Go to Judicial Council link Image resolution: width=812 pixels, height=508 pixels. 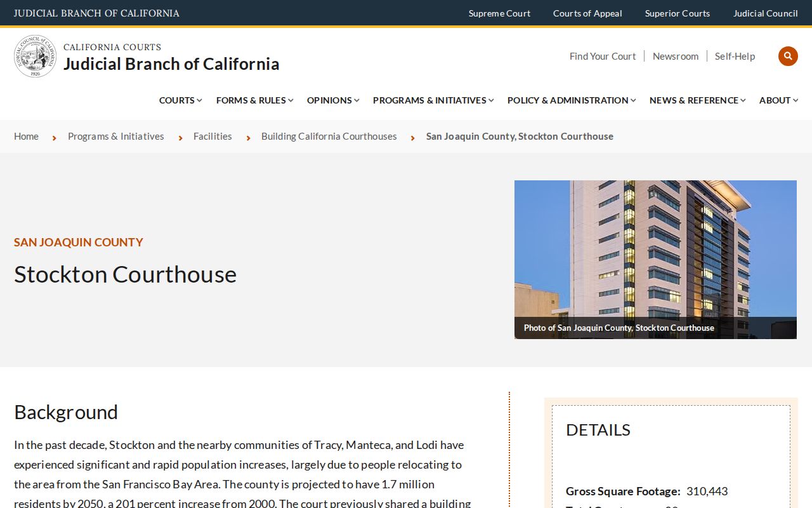tap(766, 13)
